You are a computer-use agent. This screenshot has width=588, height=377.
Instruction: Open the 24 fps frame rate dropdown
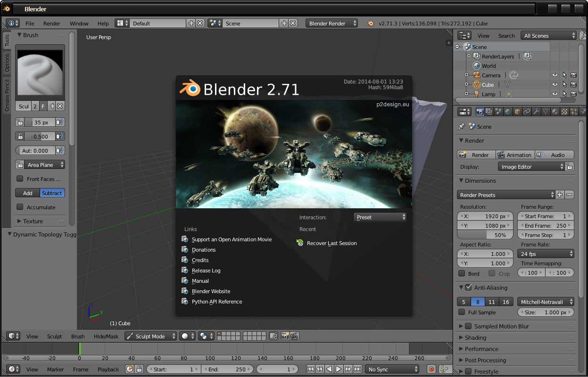(x=546, y=254)
